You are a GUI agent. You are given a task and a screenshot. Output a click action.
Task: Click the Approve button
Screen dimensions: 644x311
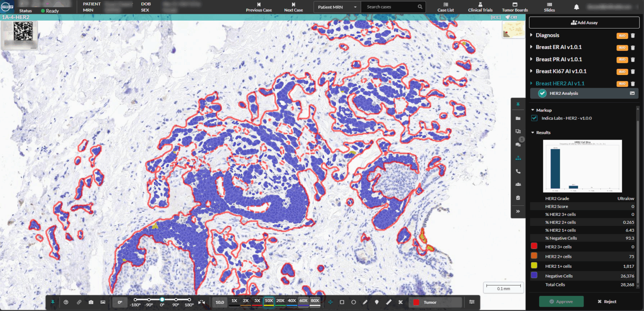(x=561, y=301)
